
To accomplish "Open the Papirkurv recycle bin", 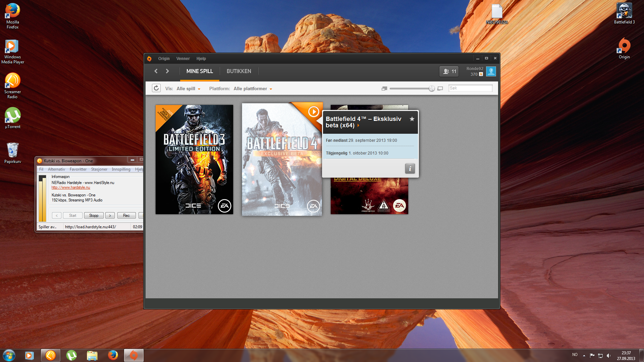I will [x=12, y=153].
